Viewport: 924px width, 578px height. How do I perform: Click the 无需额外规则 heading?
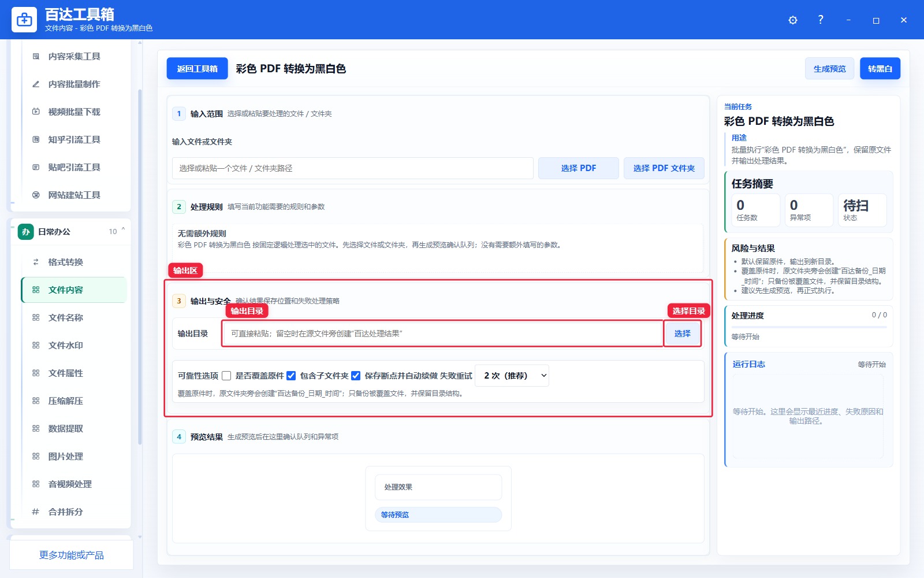click(202, 234)
